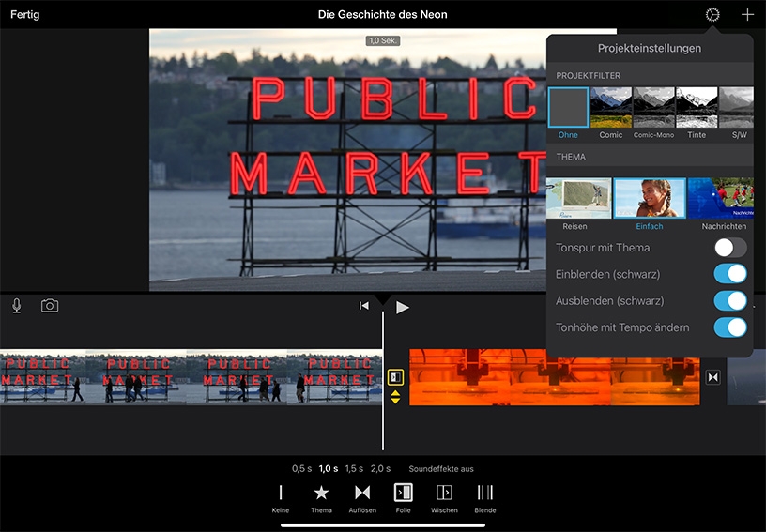Tap the plus icon to add media
This screenshot has width=766, height=532.
[x=747, y=15]
